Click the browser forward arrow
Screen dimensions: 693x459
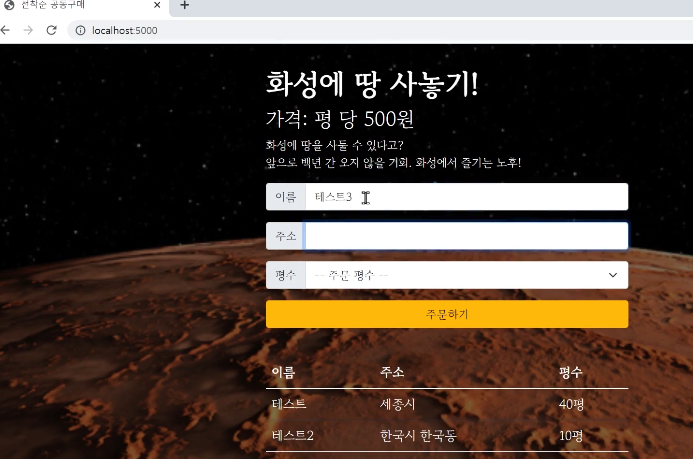pos(28,30)
